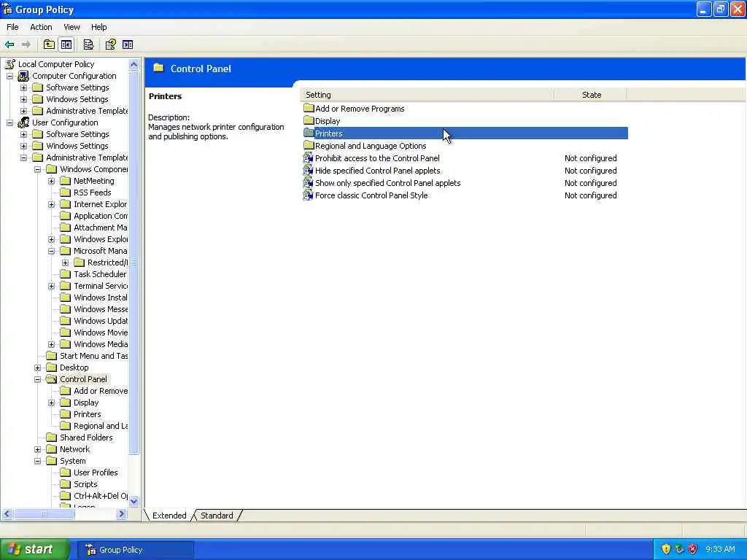Click the policy icon for Force classic Control Panel Style
This screenshot has width=747, height=560.
pyautogui.click(x=309, y=195)
